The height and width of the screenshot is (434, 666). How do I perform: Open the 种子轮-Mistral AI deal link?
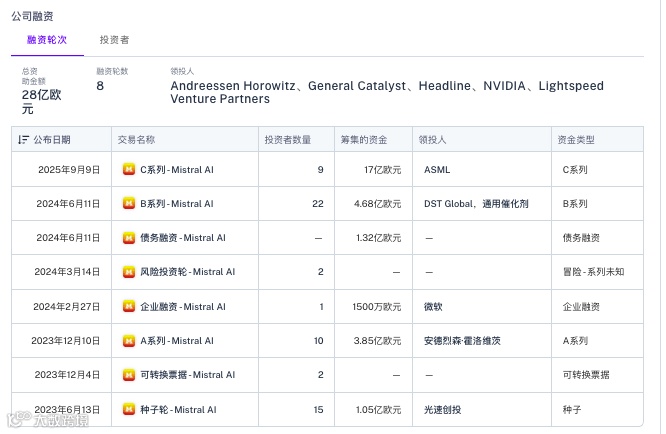pos(178,410)
